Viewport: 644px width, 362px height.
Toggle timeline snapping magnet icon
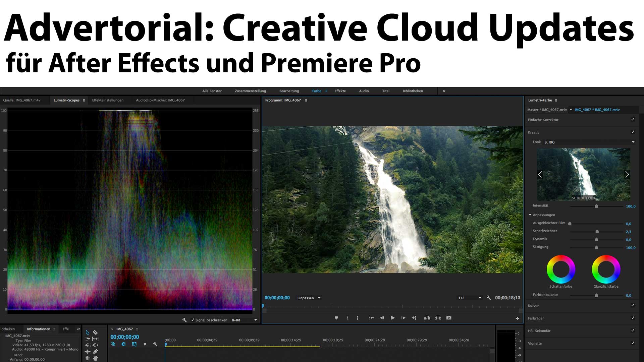tap(123, 344)
